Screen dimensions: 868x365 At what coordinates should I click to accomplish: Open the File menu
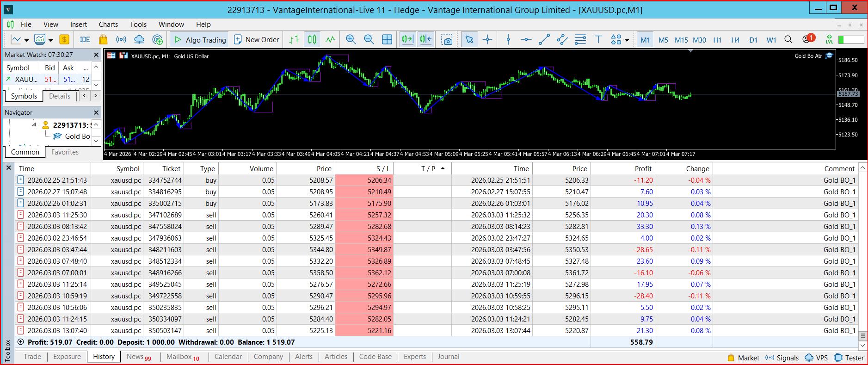click(26, 25)
